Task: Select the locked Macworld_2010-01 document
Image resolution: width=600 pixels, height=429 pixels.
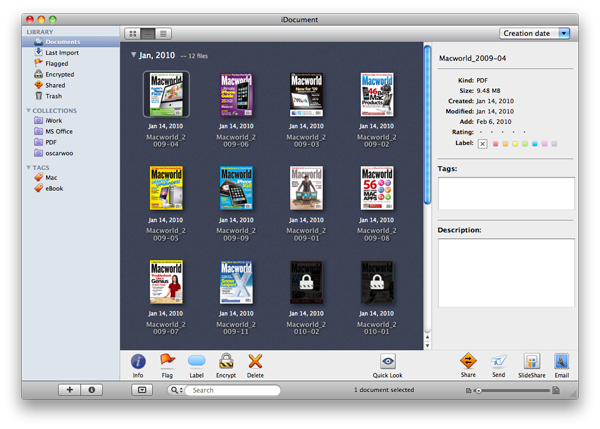Action: 377,282
